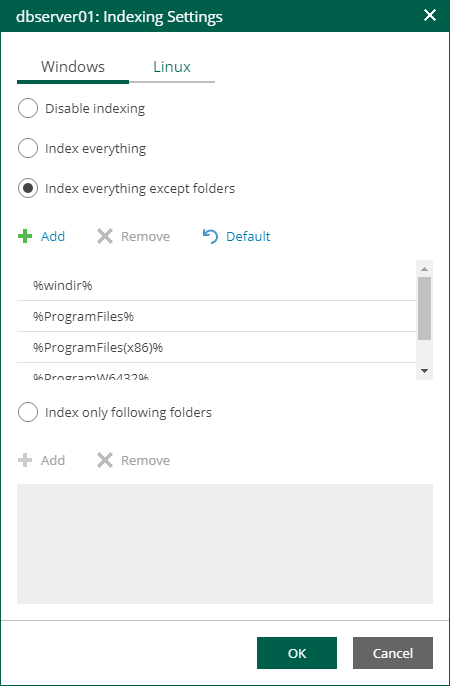
Task: Select Index everything radio button
Action: pos(28,148)
